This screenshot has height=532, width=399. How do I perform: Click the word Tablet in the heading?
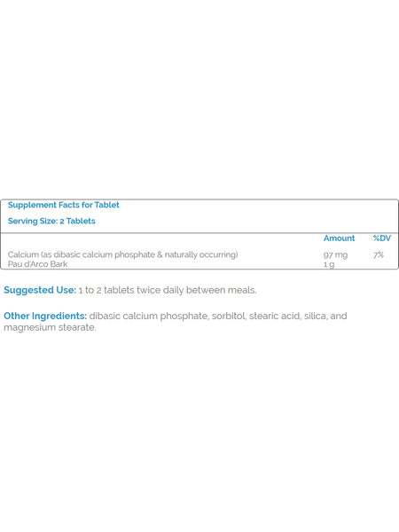pos(107,205)
